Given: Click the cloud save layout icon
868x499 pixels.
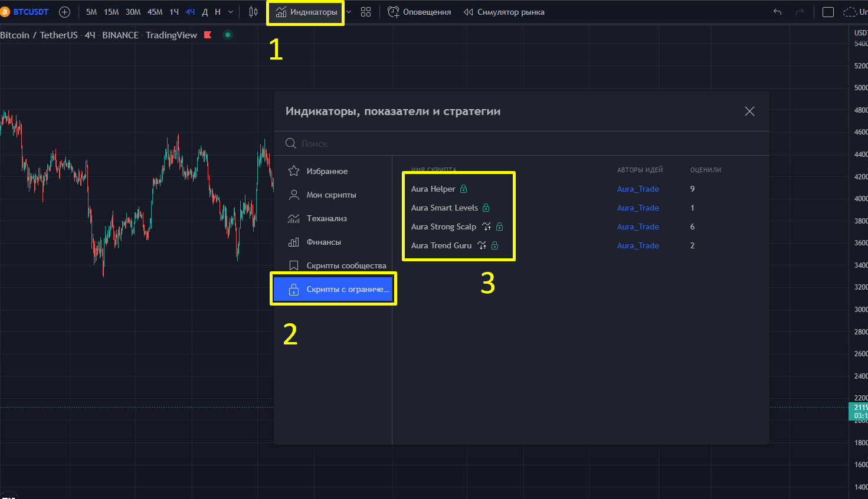Looking at the screenshot, I should [x=850, y=12].
